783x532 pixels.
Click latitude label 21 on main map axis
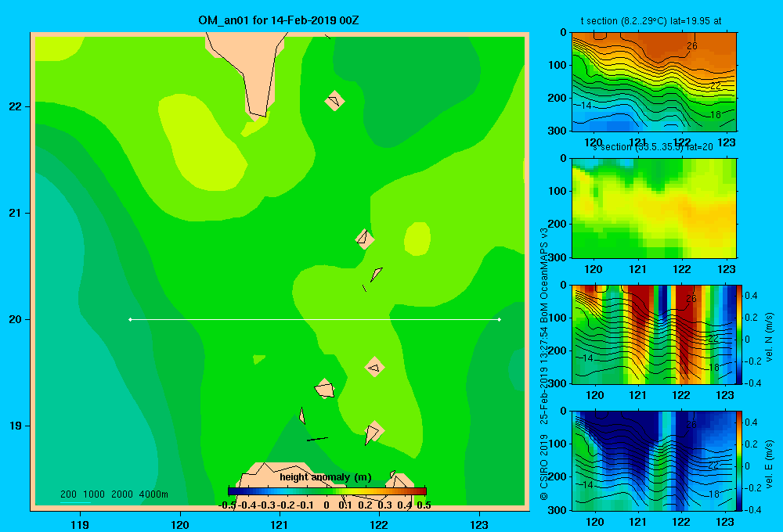click(x=16, y=213)
